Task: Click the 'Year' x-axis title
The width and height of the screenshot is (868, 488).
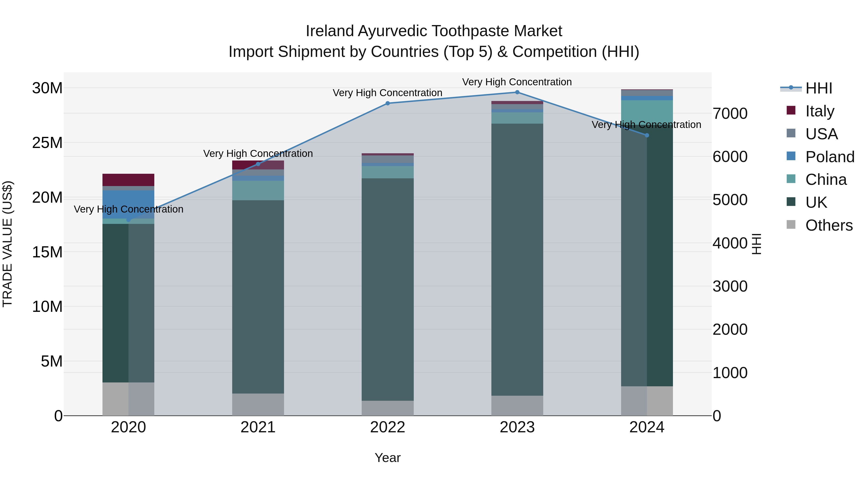Action: (387, 458)
